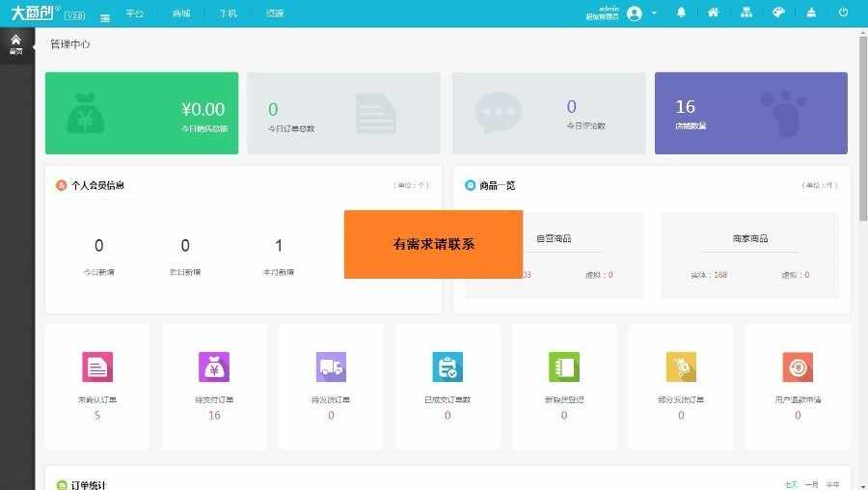Click merchant physical goods count 168
The image size is (868, 490).
point(720,275)
